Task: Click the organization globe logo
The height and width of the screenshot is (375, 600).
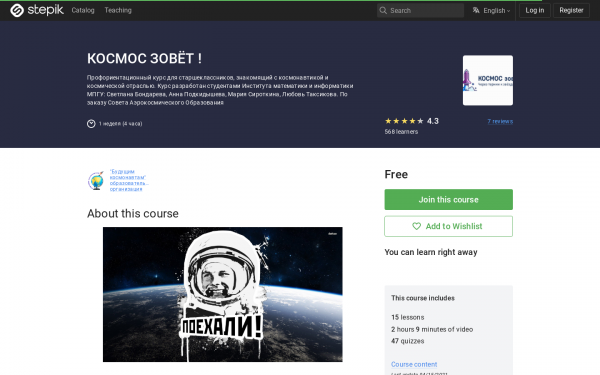Action: [x=96, y=181]
